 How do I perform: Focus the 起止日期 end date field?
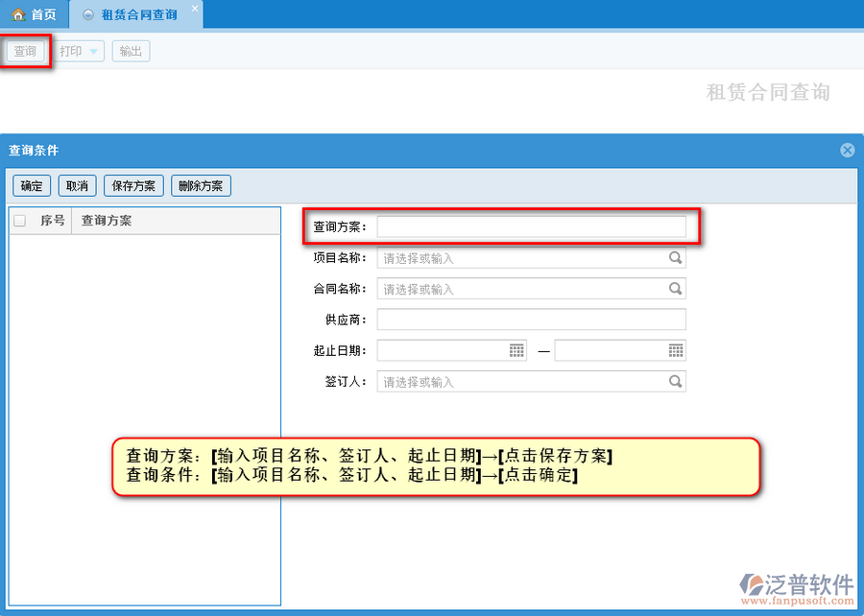tap(620, 350)
